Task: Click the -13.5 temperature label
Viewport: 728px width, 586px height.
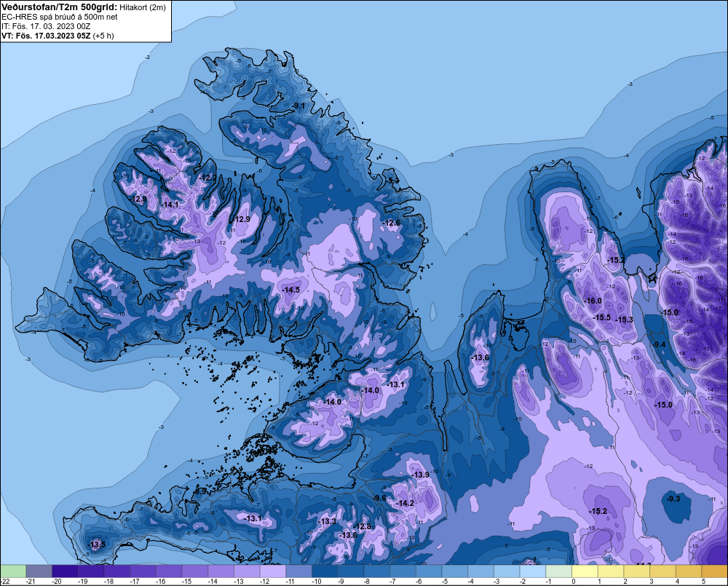Action: (x=96, y=545)
